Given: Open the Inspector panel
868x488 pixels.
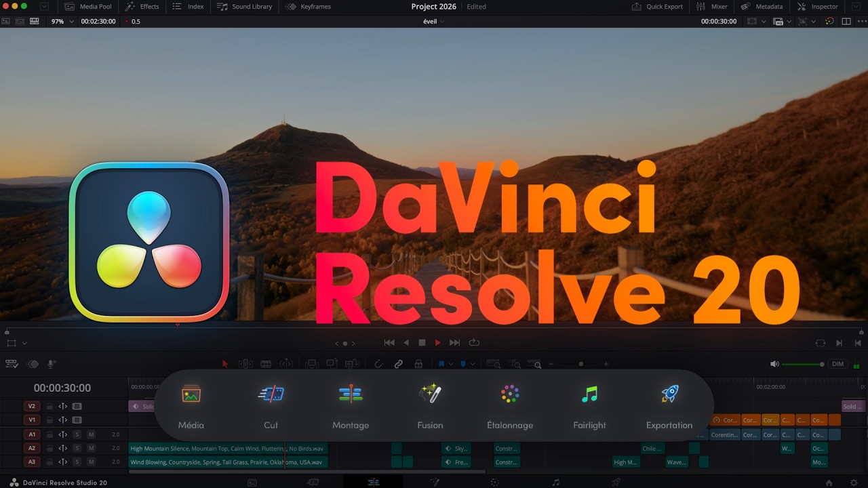Looking at the screenshot, I should [818, 7].
